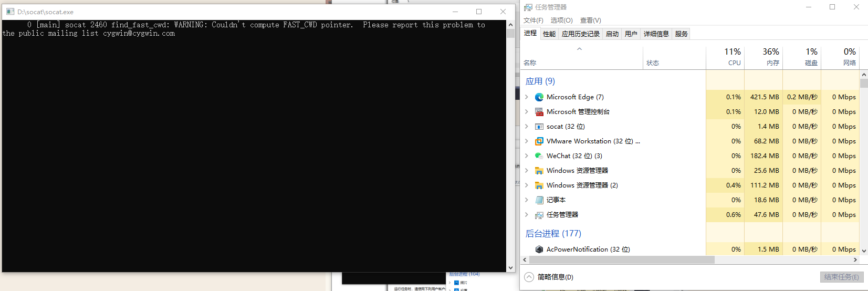Screen dimensions: 868x291
Task: Click Windows 资源管理器 (2) CPU value 0.4%
Action: (734, 185)
